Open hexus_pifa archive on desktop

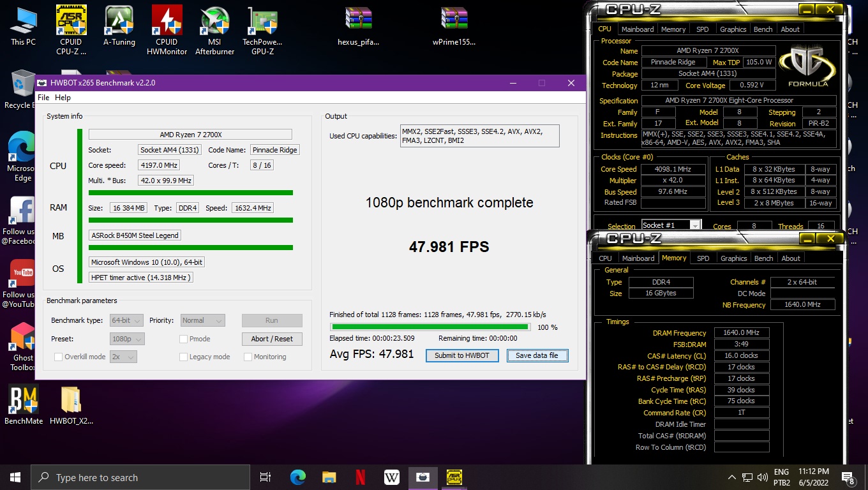358,26
